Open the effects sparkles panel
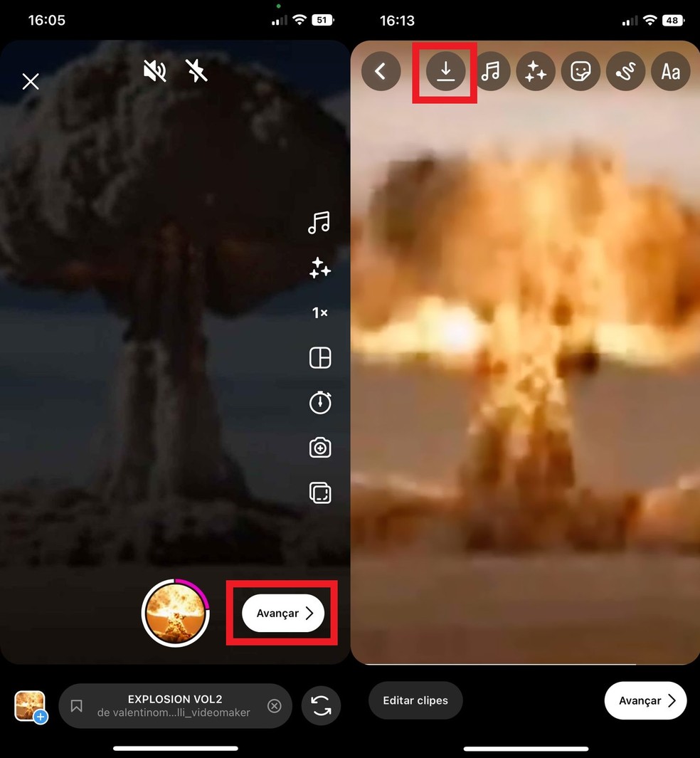The width and height of the screenshot is (700, 758). [x=319, y=268]
